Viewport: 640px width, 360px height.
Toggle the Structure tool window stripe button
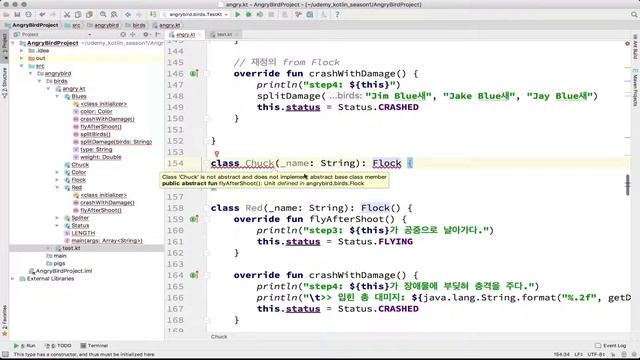coord(4,83)
